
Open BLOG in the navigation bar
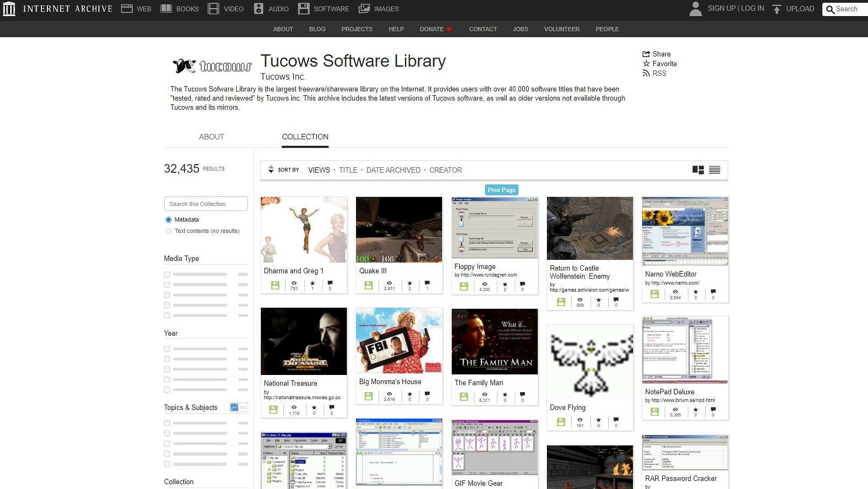(317, 29)
